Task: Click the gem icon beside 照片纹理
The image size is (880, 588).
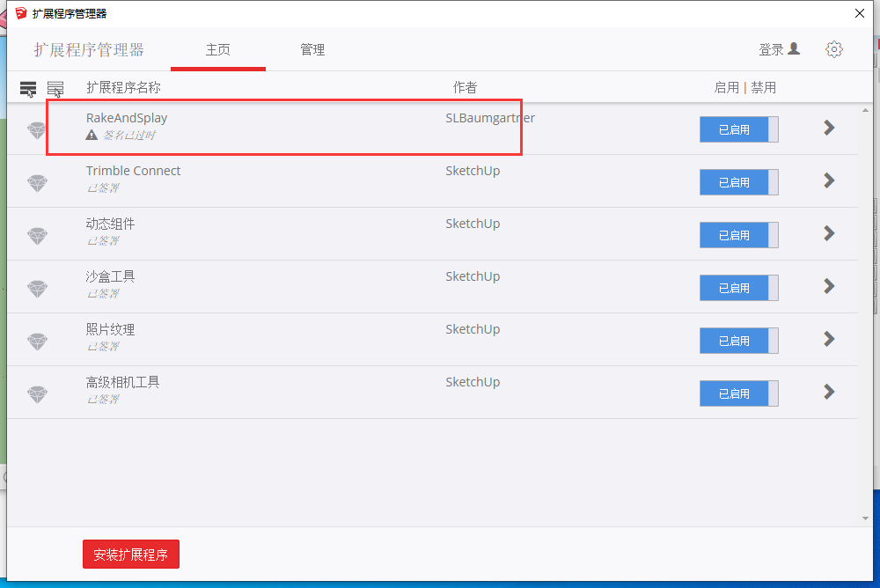Action: point(37,342)
